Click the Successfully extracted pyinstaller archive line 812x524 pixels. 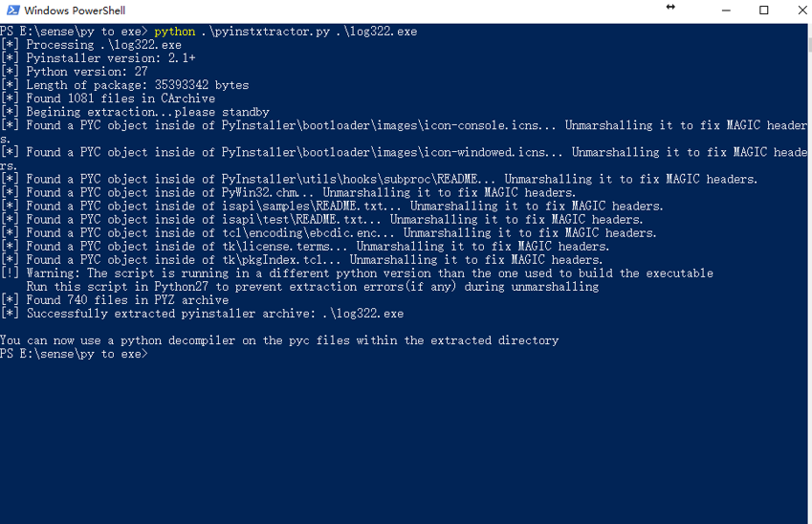tap(202, 314)
